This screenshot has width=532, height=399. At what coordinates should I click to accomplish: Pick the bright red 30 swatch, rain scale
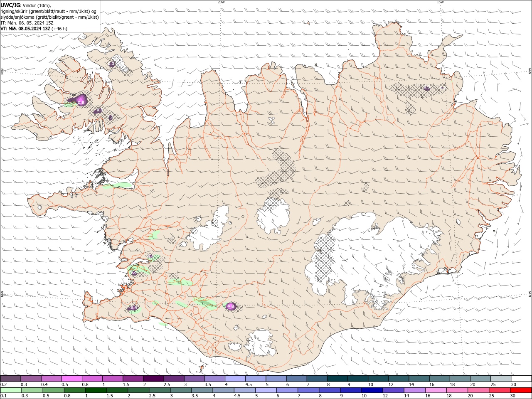520,390
